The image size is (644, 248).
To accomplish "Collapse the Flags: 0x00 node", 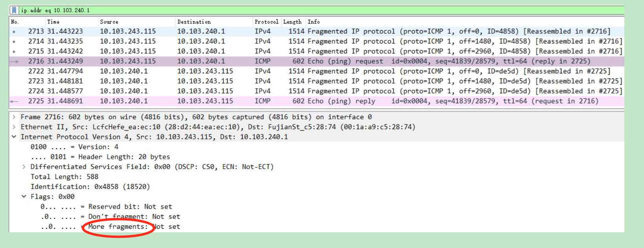I will pos(24,197).
